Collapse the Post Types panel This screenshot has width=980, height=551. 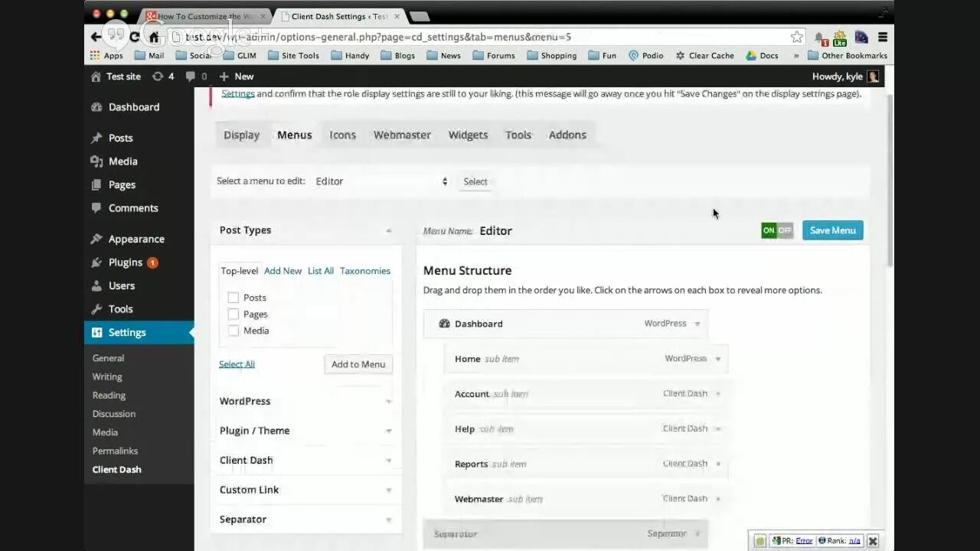[388, 230]
